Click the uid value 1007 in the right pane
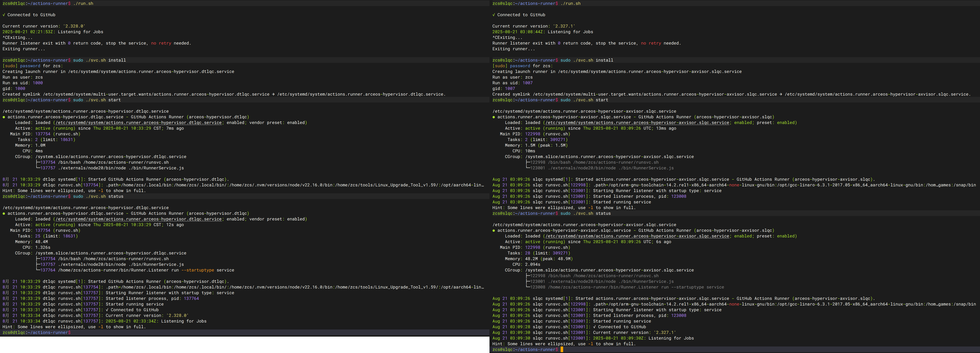The height and width of the screenshot is (353, 980). click(x=527, y=83)
